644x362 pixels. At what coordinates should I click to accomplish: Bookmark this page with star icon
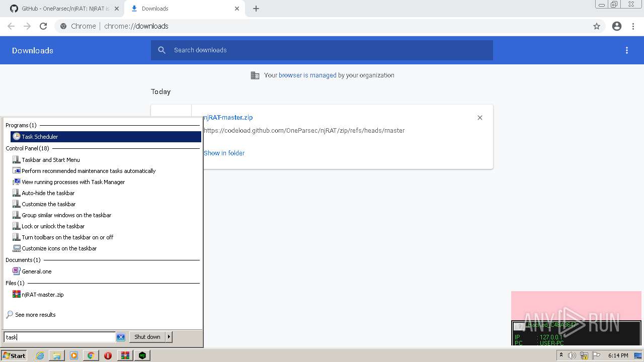pos(597,26)
